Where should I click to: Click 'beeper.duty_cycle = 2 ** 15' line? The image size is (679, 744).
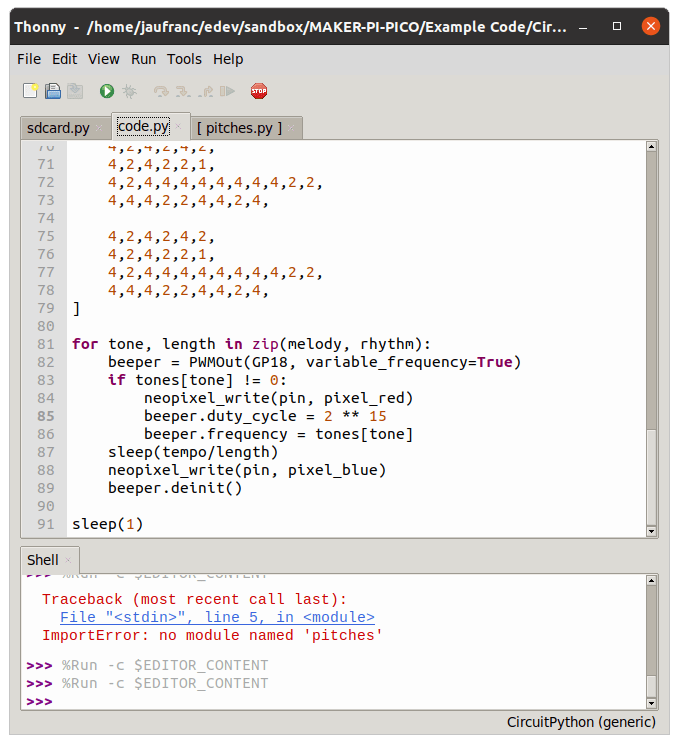[x=265, y=416]
